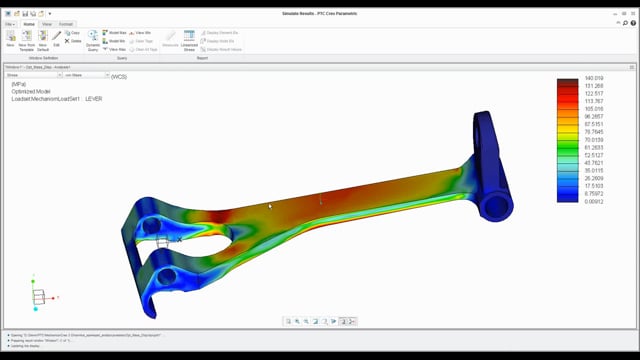The width and height of the screenshot is (640, 360).
Task: Show Model Max location
Action: pyautogui.click(x=114, y=33)
